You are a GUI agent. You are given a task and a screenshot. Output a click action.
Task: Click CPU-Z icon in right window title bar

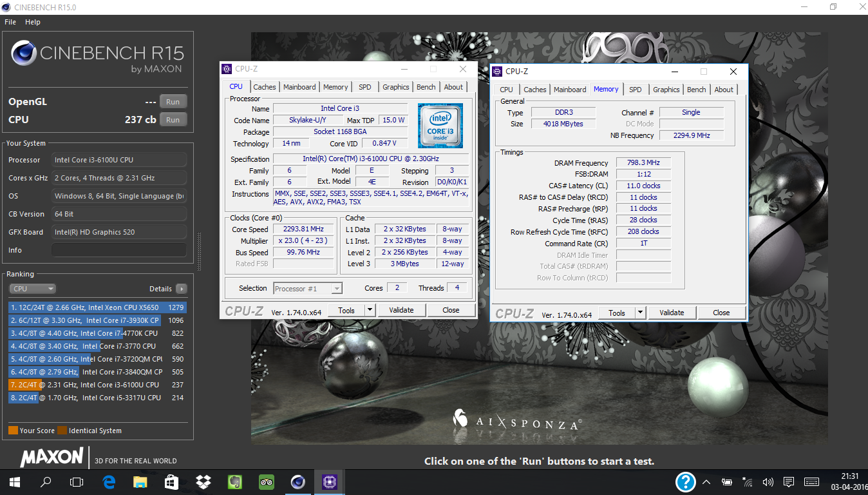click(x=496, y=72)
